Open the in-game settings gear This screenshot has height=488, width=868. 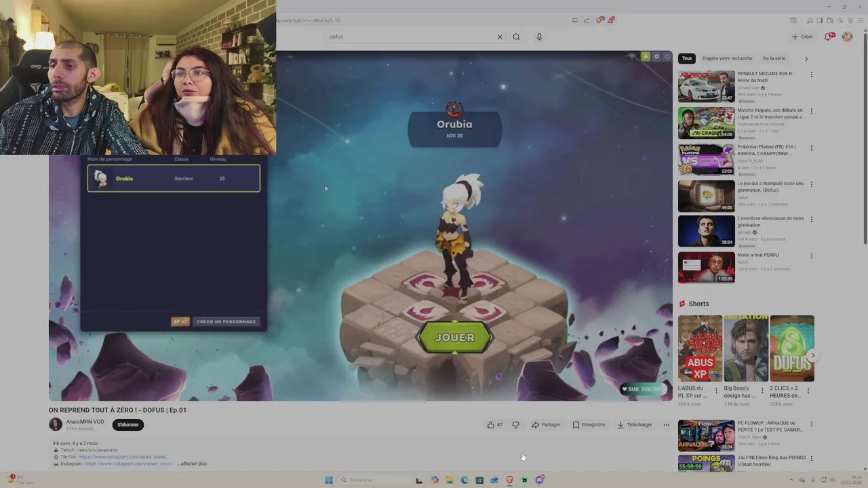point(656,57)
